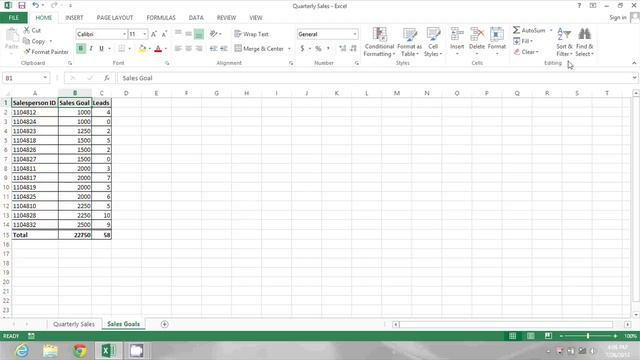This screenshot has height=360, width=640.
Task: Increase font size with the large A icon
Action: pos(154,34)
